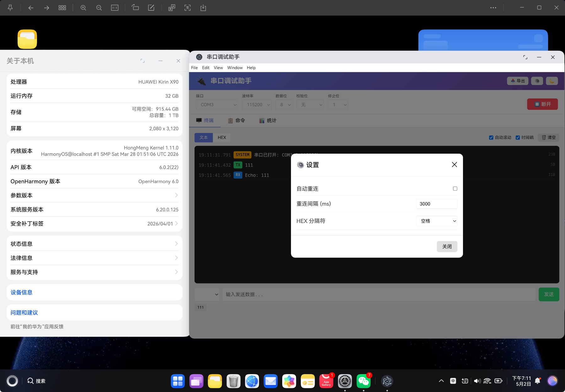The height and width of the screenshot is (392, 565).
Task: Toggle the 时间戳 checkbox
Action: tap(518, 137)
